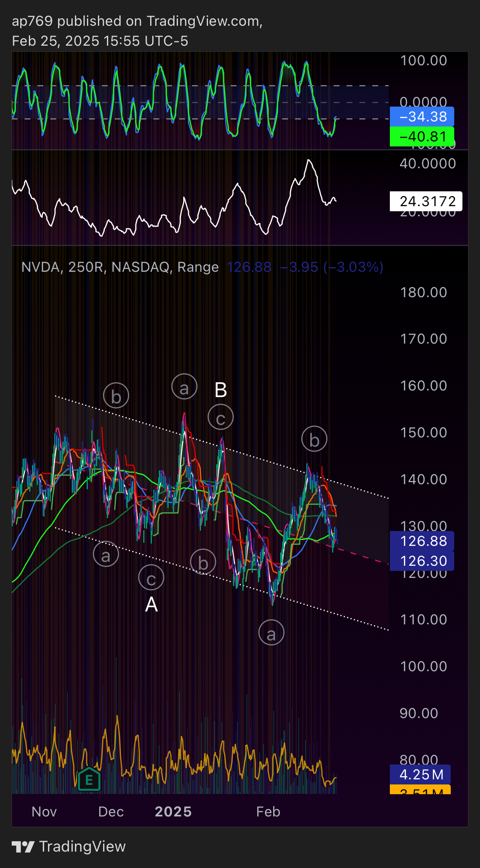Click circled b label near 150.00 level

pos(315,439)
